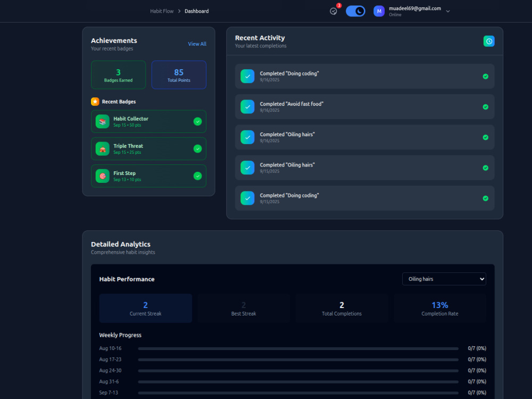This screenshot has width=532, height=399.
Task: Click the Aug 24-30 progress bar
Action: (298, 371)
